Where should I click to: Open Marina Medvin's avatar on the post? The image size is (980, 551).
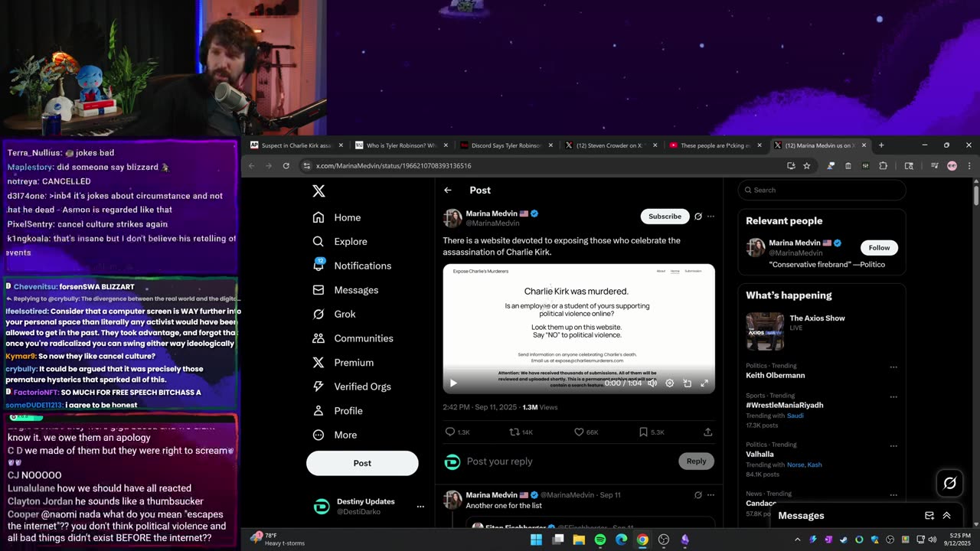point(452,218)
